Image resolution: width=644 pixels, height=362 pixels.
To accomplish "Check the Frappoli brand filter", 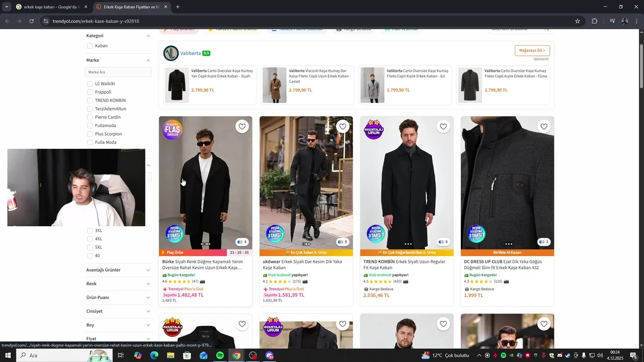I will coord(90,92).
